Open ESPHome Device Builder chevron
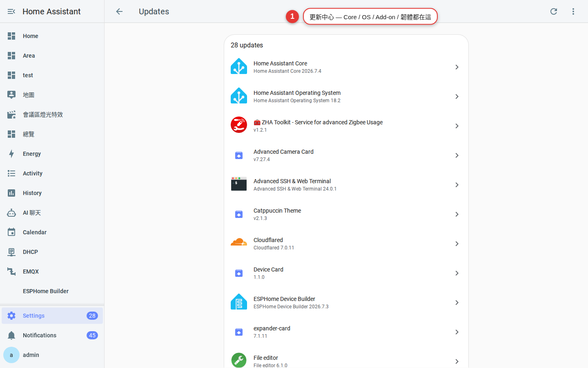588x368 pixels. click(x=457, y=303)
